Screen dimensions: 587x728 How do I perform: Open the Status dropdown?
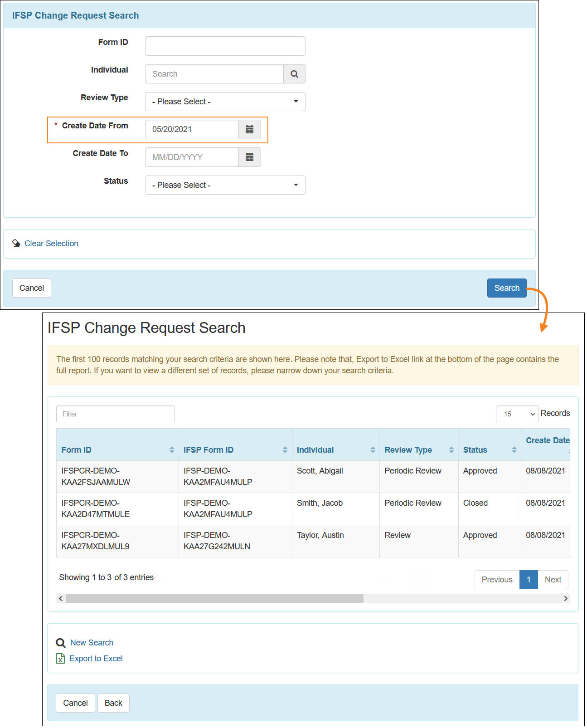[x=225, y=185]
